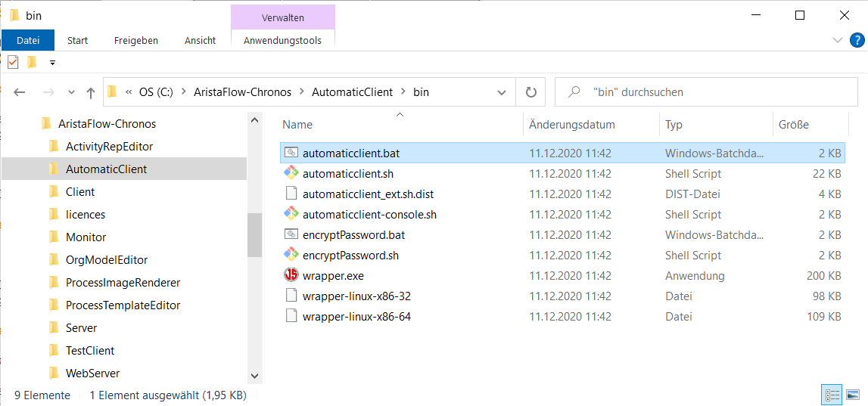Open the quick access toolbar customize dropdown

52,63
